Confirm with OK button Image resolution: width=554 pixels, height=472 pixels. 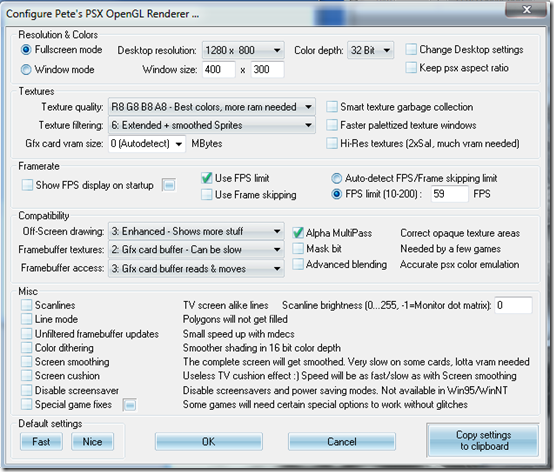click(208, 442)
